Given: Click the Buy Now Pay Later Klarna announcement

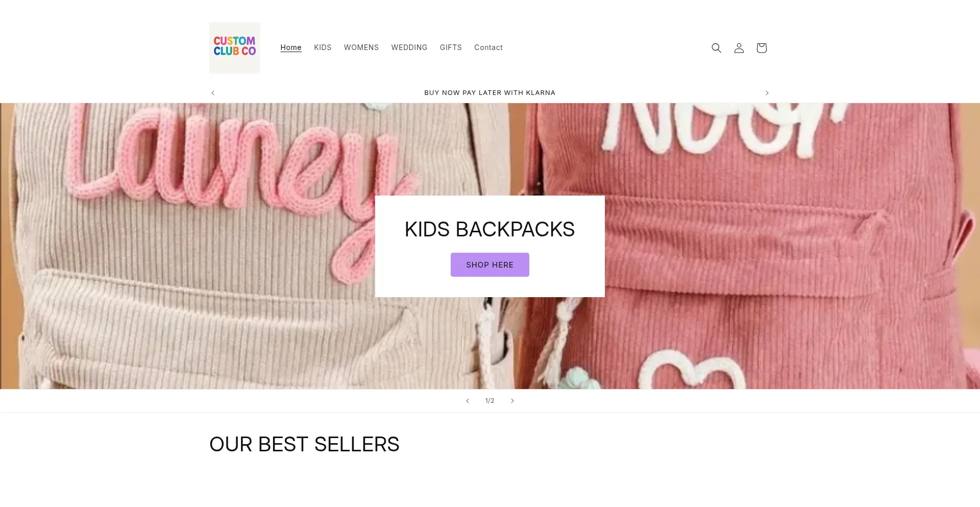Looking at the screenshot, I should tap(490, 92).
